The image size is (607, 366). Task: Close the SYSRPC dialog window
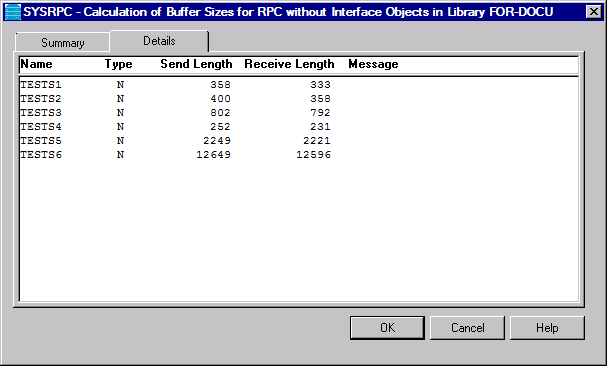pyautogui.click(x=593, y=12)
